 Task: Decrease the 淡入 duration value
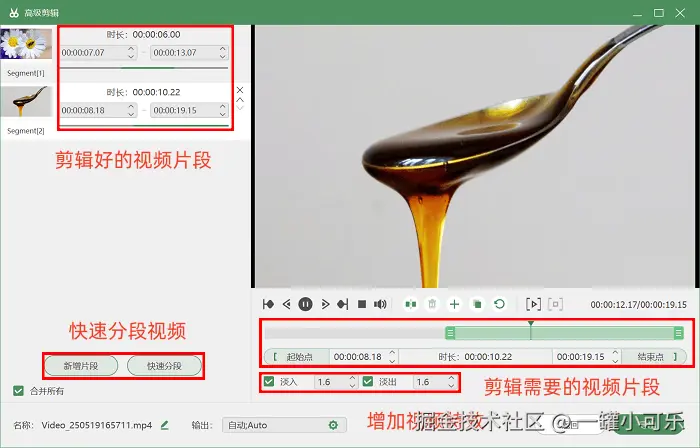click(x=352, y=386)
